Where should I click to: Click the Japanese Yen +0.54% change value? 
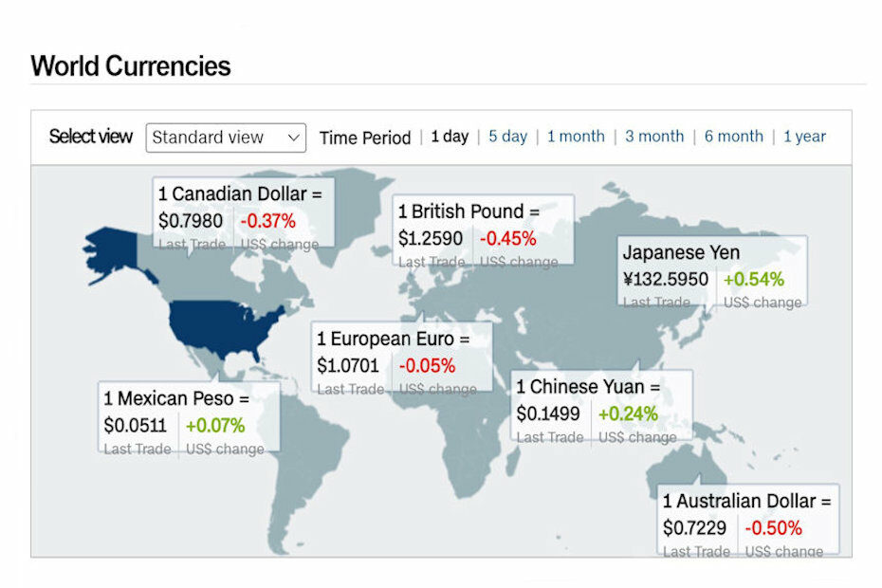(x=754, y=279)
